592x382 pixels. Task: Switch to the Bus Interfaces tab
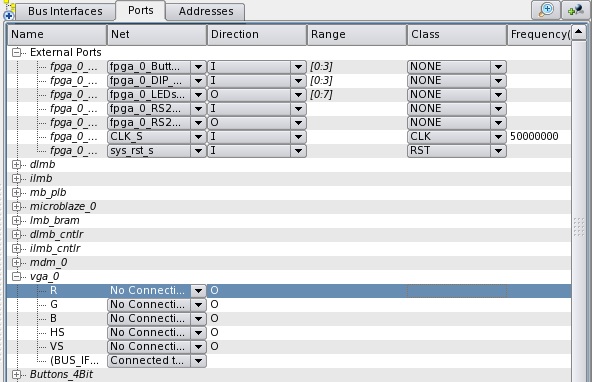tap(65, 11)
